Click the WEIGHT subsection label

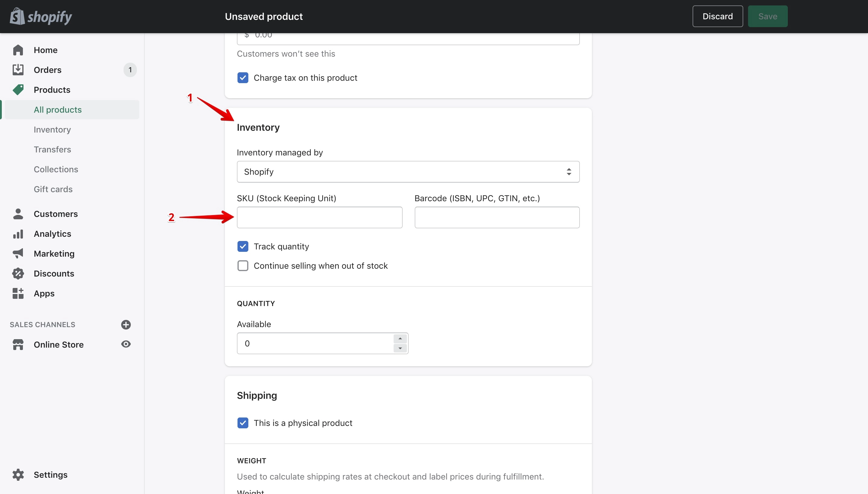(x=251, y=460)
